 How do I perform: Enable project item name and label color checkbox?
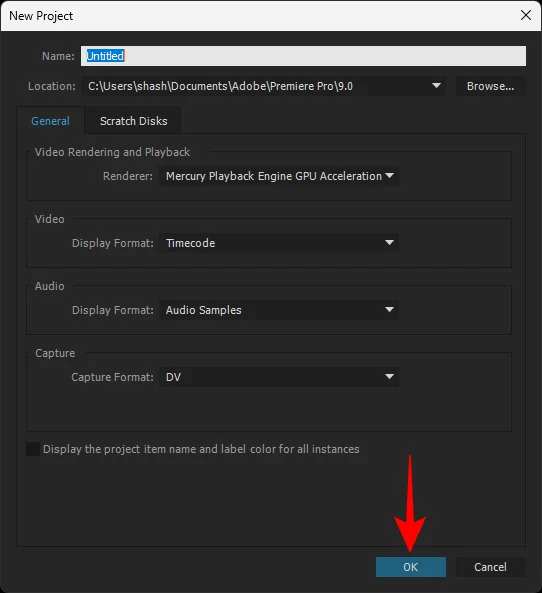tap(33, 449)
